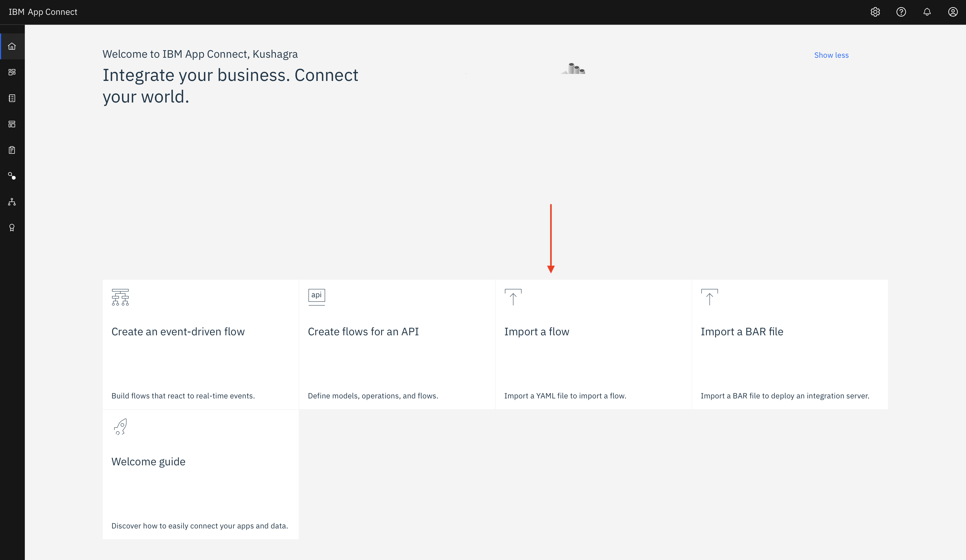This screenshot has height=560, width=966.
Task: Open the Welcome guide tile
Action: coord(200,474)
